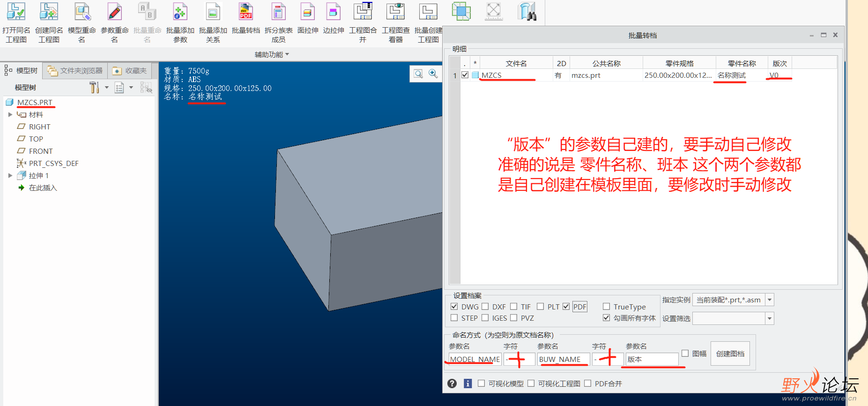Screen dimensions: 868x406
Task: Click the model tree list display icon
Action: click(x=119, y=88)
